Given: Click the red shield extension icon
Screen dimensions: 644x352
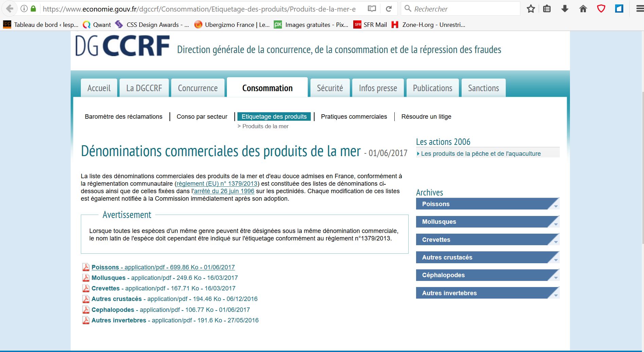Looking at the screenshot, I should (x=601, y=9).
